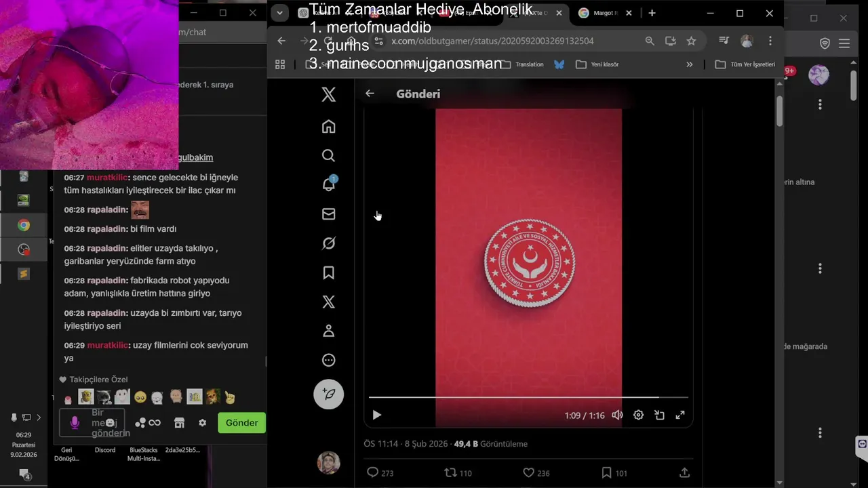This screenshot has height=488, width=868.
Task: Expand hidden bookmarks chevron
Action: [690, 64]
